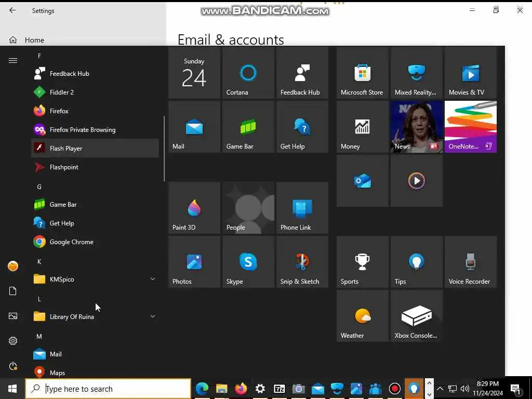Open Mail from the app list

95,354
